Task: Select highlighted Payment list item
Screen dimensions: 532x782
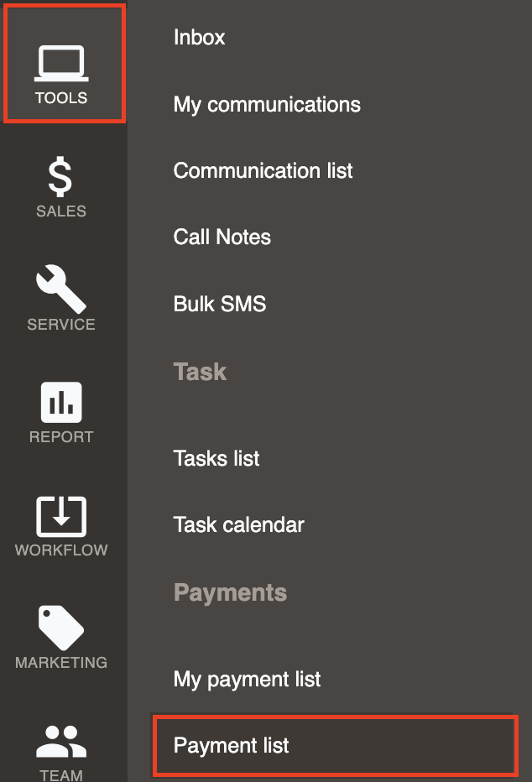Action: point(335,745)
